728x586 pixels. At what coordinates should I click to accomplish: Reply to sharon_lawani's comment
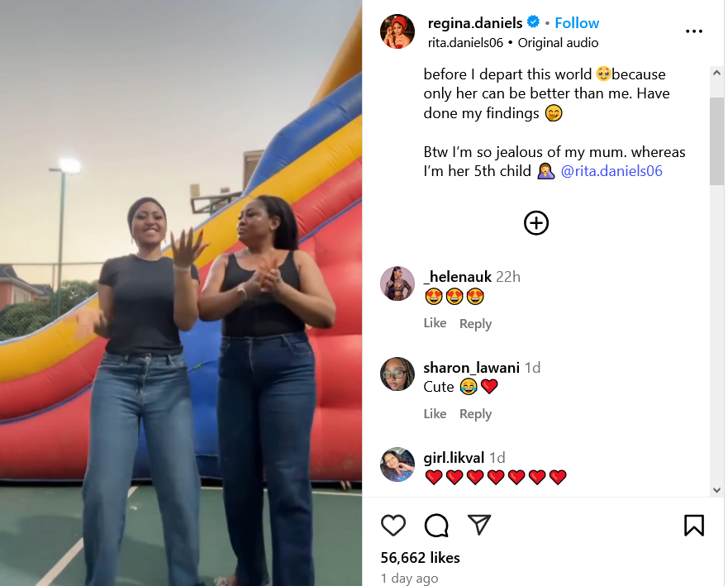475,413
